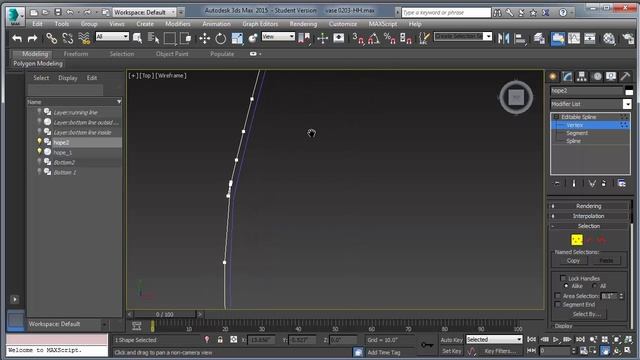
Task: Switch to the Freeform ribbon tab
Action: [76, 54]
